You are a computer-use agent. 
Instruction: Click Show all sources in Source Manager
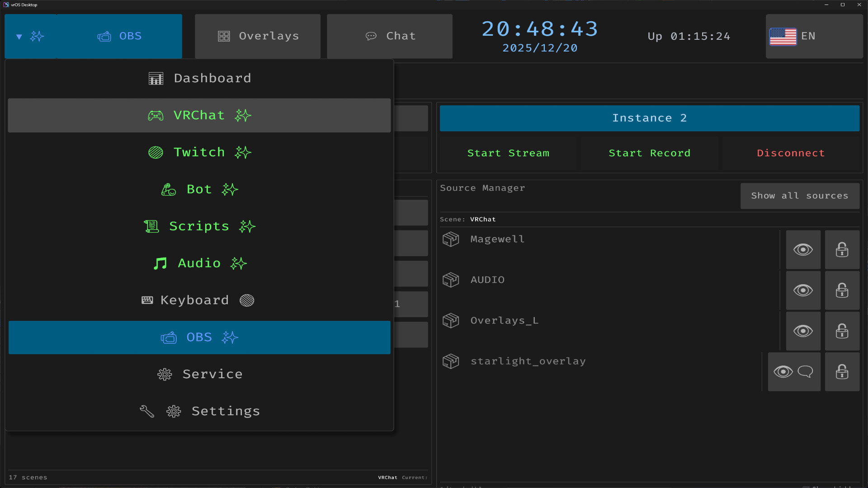(800, 196)
